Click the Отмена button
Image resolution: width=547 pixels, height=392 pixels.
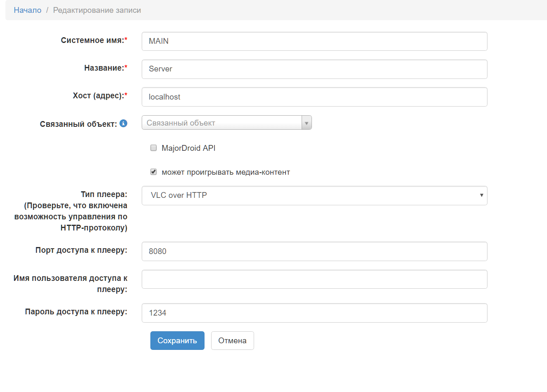coord(232,341)
